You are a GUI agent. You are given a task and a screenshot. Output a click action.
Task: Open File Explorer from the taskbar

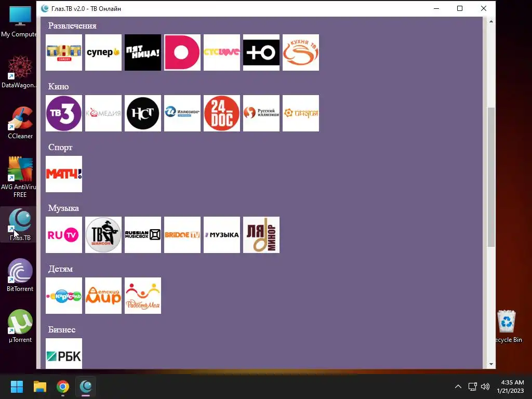pyautogui.click(x=39, y=387)
